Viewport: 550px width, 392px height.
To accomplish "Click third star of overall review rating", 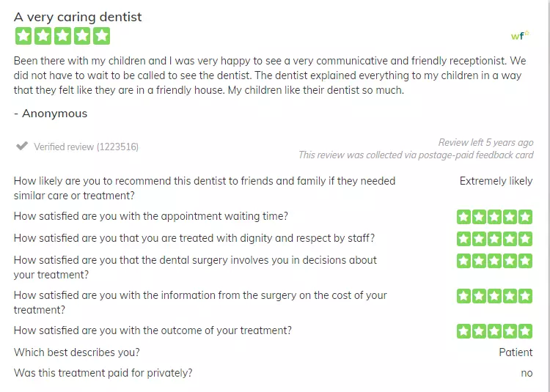I will coord(62,36).
